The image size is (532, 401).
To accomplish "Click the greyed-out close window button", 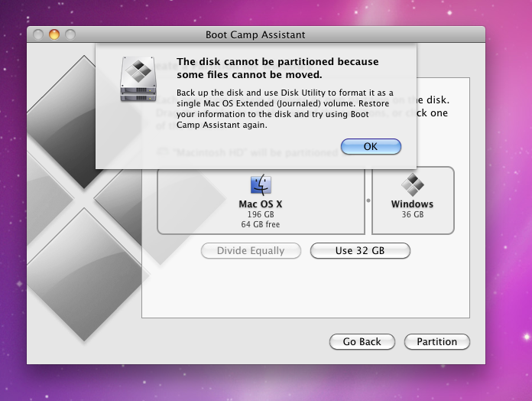I will [x=38, y=34].
